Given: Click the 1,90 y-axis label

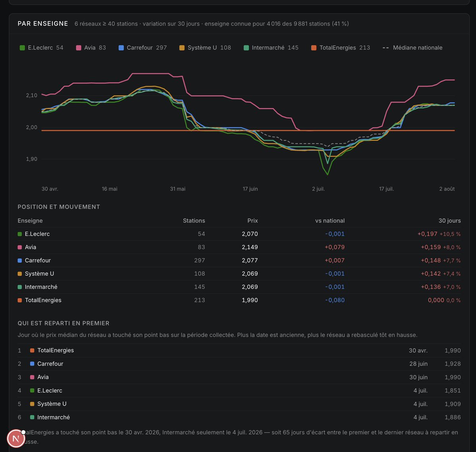Looking at the screenshot, I should [32, 159].
